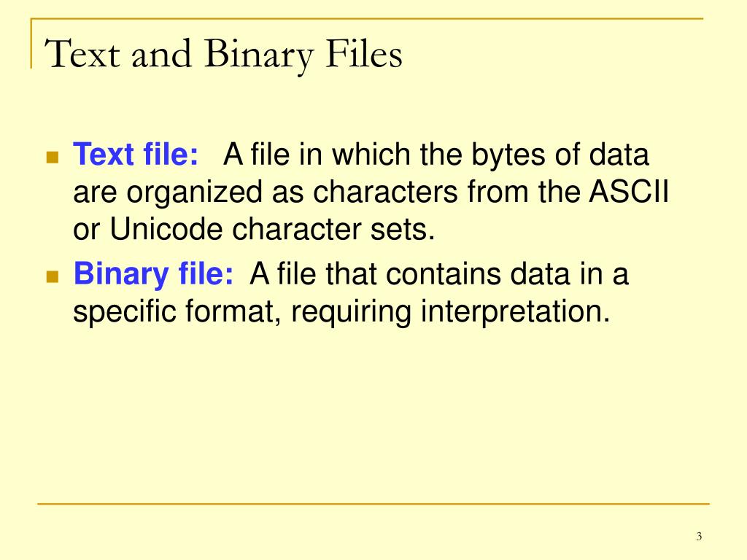Click the gold horizontal line near the bottom
Image resolution: width=747 pixels, height=560 pixels.
click(x=373, y=503)
